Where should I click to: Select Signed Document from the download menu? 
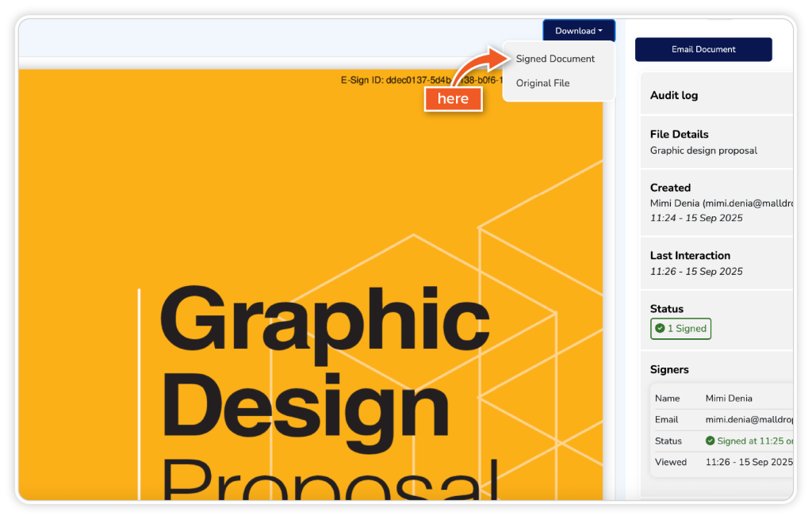pos(555,59)
